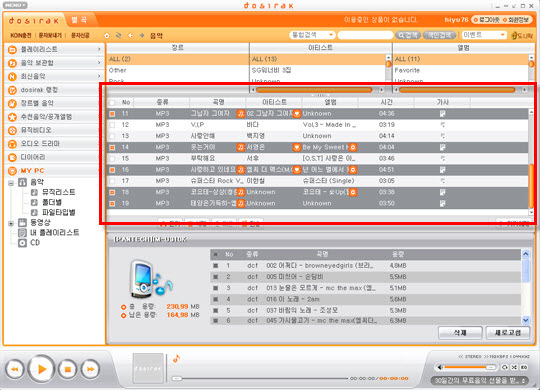The width and height of the screenshot is (540, 390).
Task: Switch to the dosirak tab
Action: coord(34,21)
